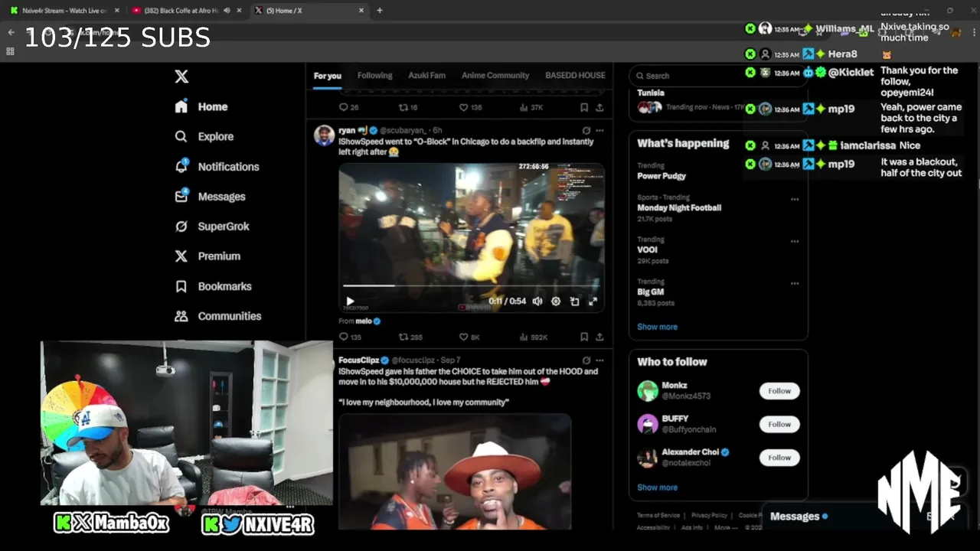This screenshot has width=980, height=551.
Task: Show more in Who to follow
Action: pos(657,487)
